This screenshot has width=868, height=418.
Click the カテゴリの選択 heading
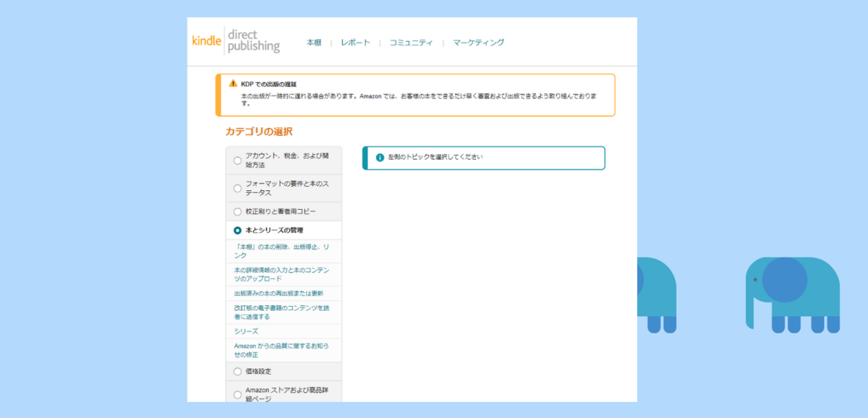259,132
